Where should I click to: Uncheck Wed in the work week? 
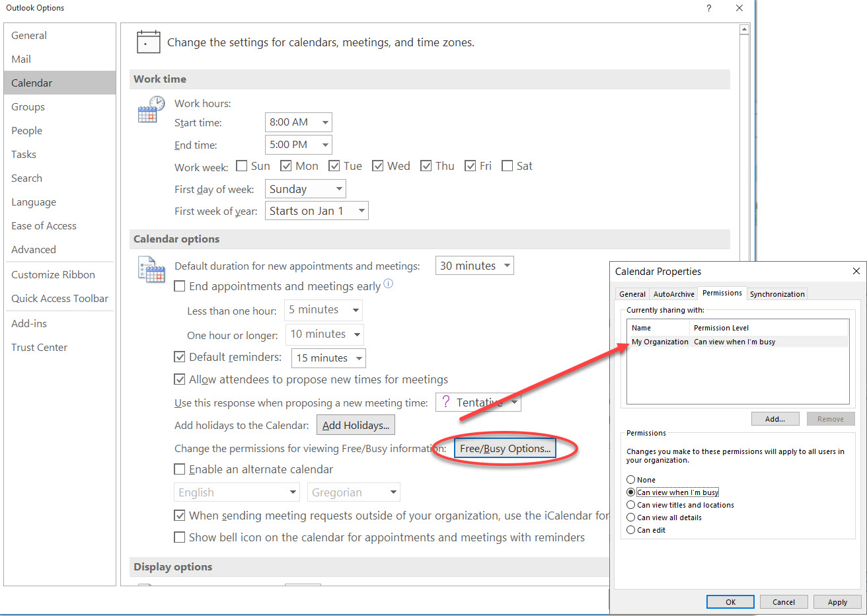point(378,166)
